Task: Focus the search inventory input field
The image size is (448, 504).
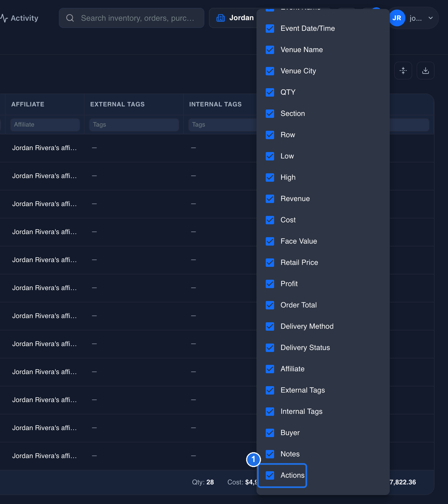Action: click(x=131, y=18)
